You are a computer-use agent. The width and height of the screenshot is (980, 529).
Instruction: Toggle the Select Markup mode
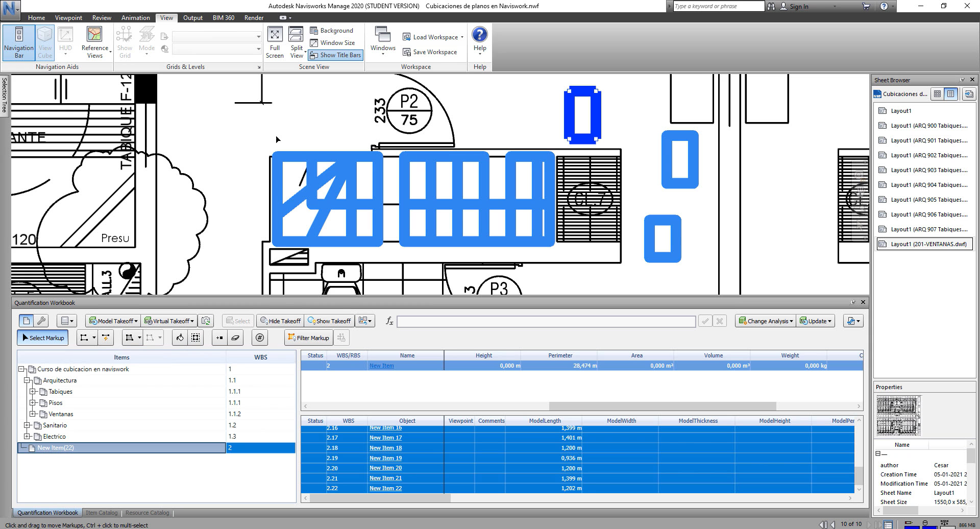point(43,338)
